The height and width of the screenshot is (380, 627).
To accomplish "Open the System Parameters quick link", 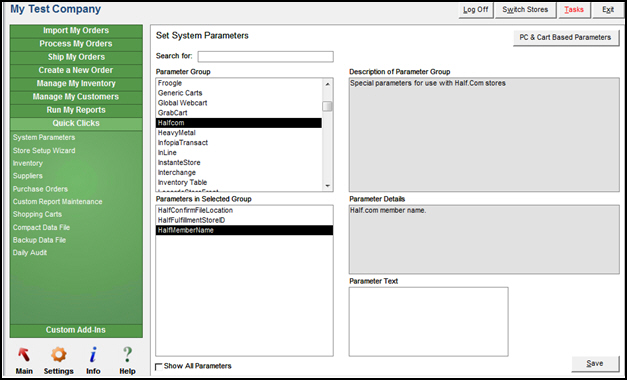I will click(x=44, y=137).
